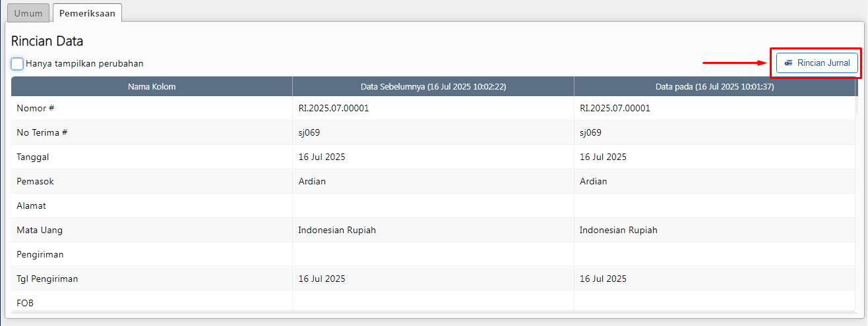Screen dimensions: 868x326
Task: Select the Pemeriksaan tab
Action: tap(87, 13)
